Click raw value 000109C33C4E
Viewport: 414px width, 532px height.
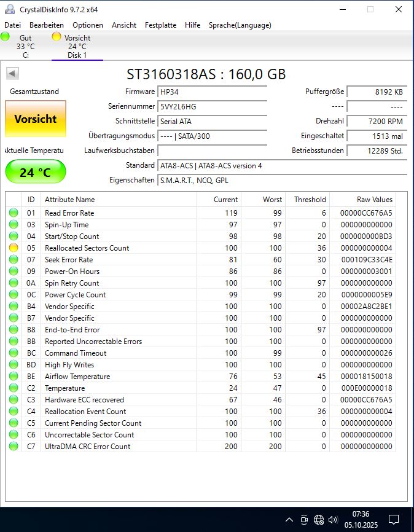(x=367, y=260)
